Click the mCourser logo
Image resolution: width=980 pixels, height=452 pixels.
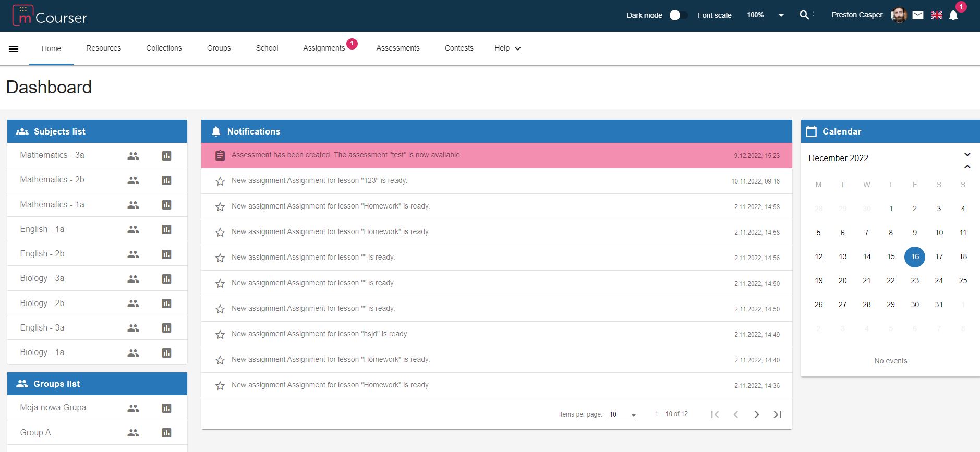tap(50, 16)
